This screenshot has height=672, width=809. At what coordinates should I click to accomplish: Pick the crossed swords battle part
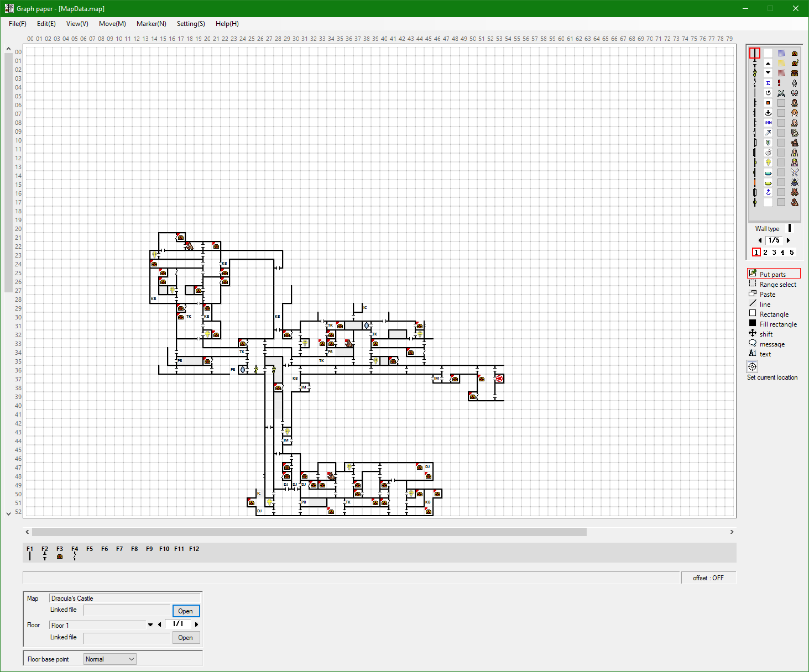tap(781, 93)
